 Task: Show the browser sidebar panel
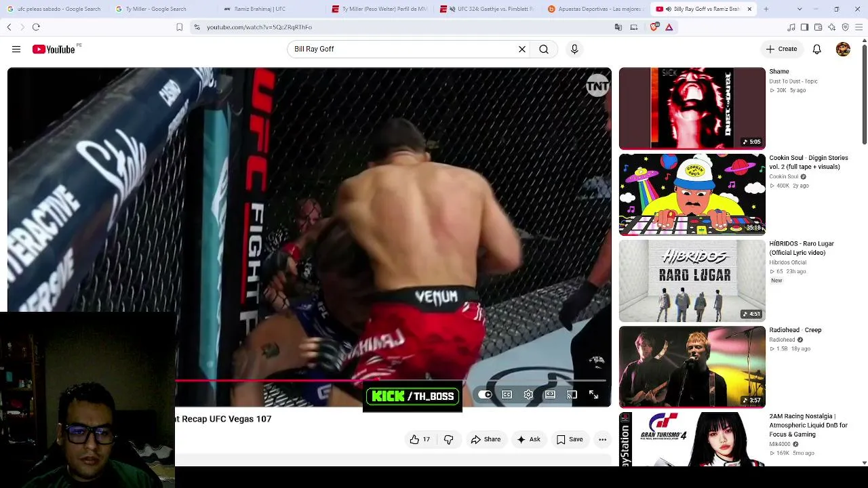click(x=804, y=27)
